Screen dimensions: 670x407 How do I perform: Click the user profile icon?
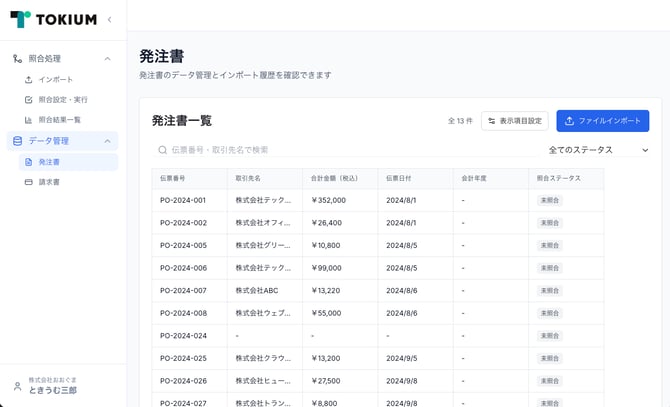(x=17, y=386)
